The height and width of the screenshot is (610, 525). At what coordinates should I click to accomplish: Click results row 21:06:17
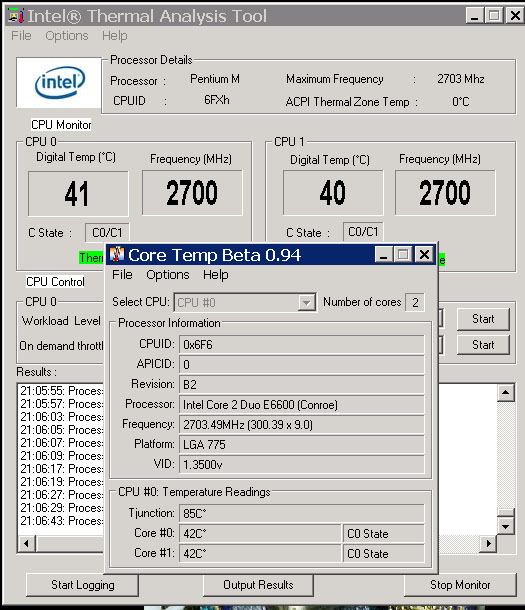tap(61, 469)
